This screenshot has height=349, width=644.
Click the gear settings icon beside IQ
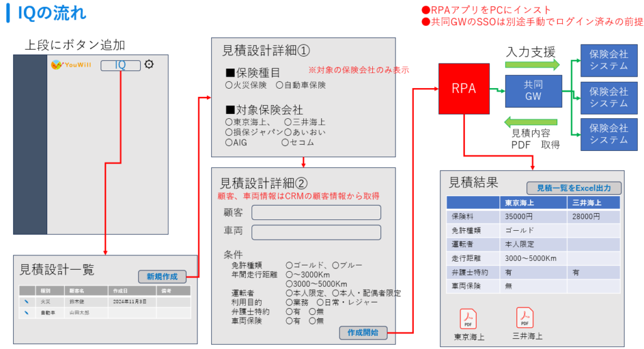click(149, 64)
